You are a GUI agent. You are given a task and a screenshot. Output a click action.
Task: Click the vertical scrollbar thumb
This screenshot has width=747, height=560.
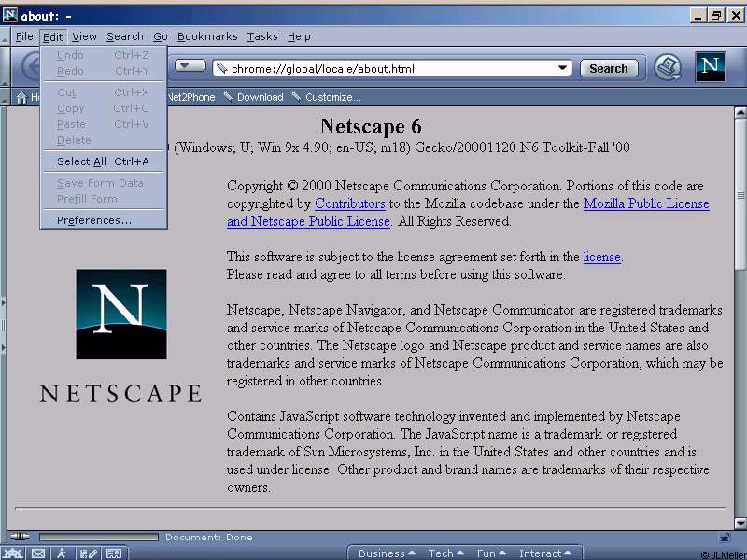740,195
